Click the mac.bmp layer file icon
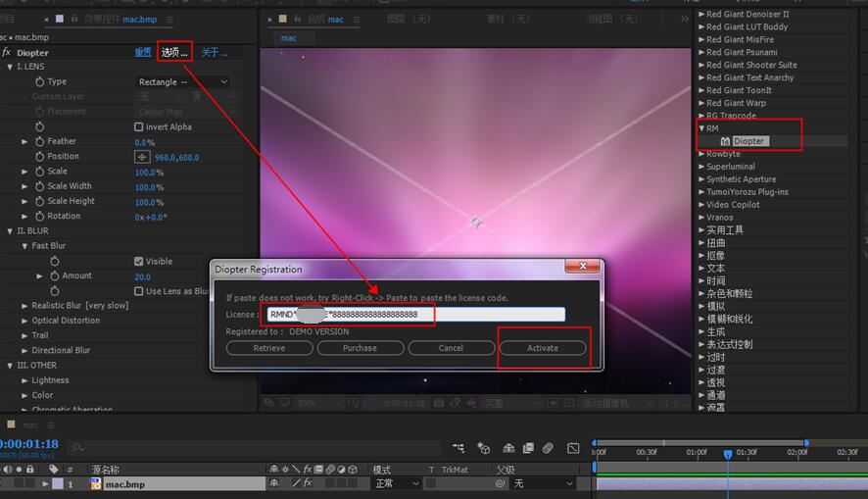The height and width of the screenshot is (499, 868). coord(96,484)
